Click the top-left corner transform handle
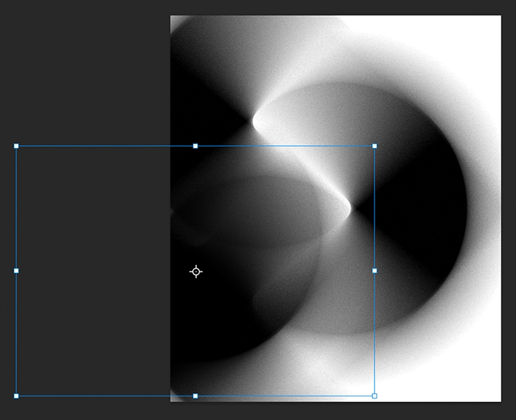The width and height of the screenshot is (516, 420). point(16,147)
